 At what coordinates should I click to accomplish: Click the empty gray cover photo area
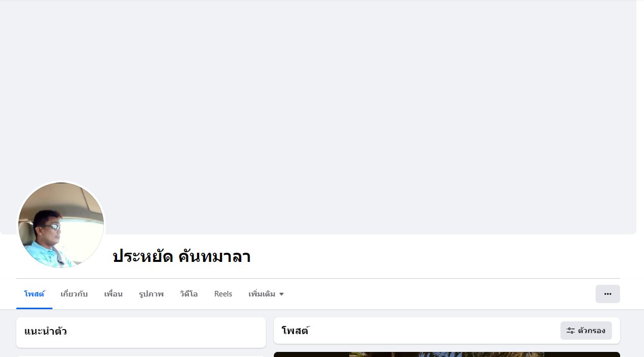(318, 102)
